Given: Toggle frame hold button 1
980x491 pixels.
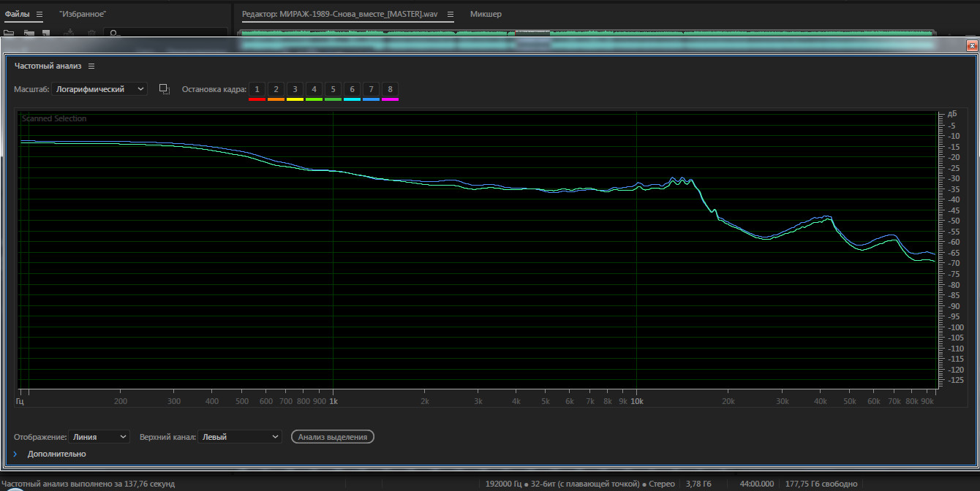Looking at the screenshot, I should coord(257,90).
